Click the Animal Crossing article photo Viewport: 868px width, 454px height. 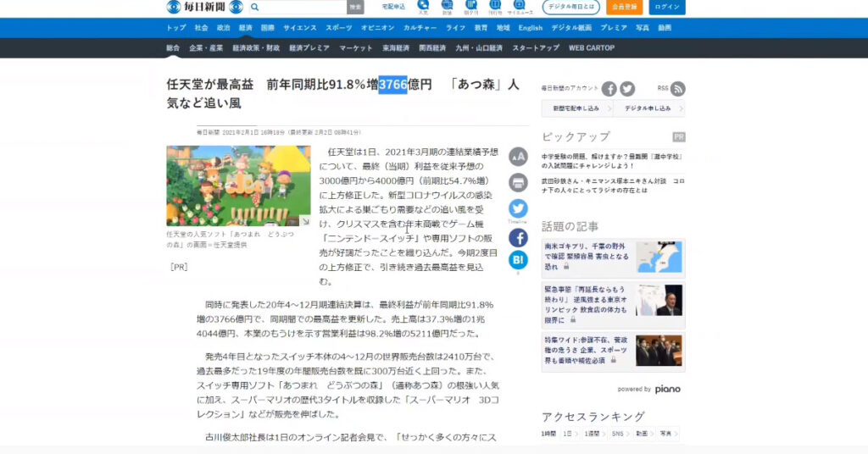[x=238, y=185]
